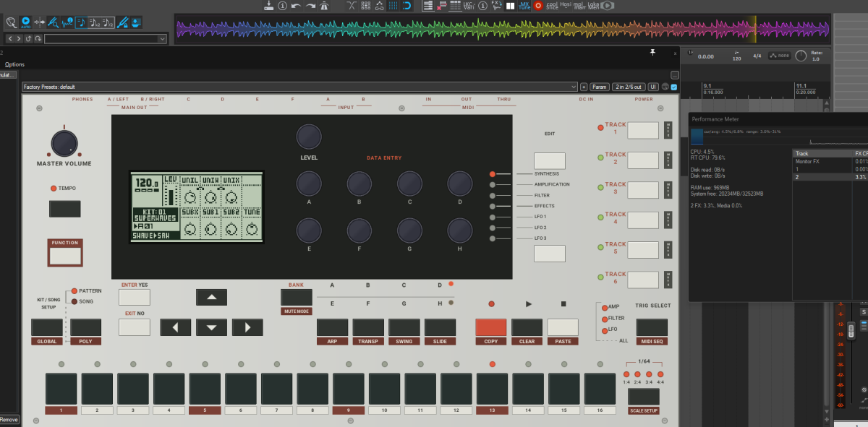Click the up arrow key on the synth
Viewport: 868px width, 427px height.
pos(212,297)
